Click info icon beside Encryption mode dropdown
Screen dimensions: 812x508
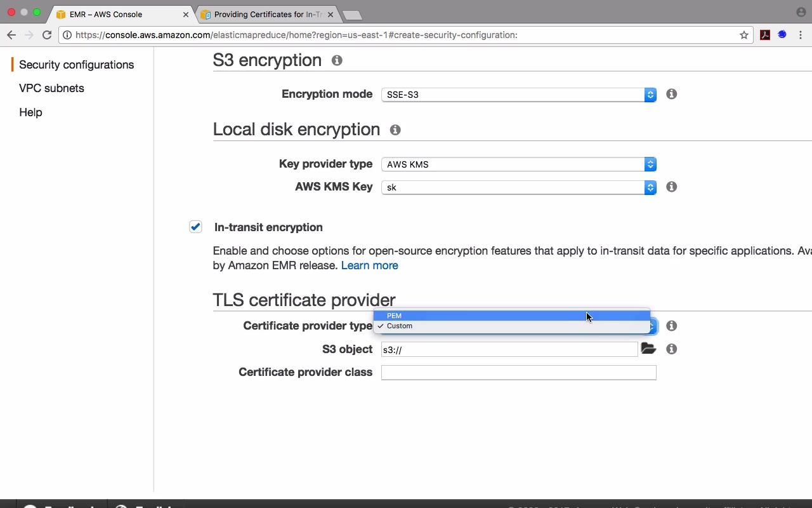tap(671, 94)
